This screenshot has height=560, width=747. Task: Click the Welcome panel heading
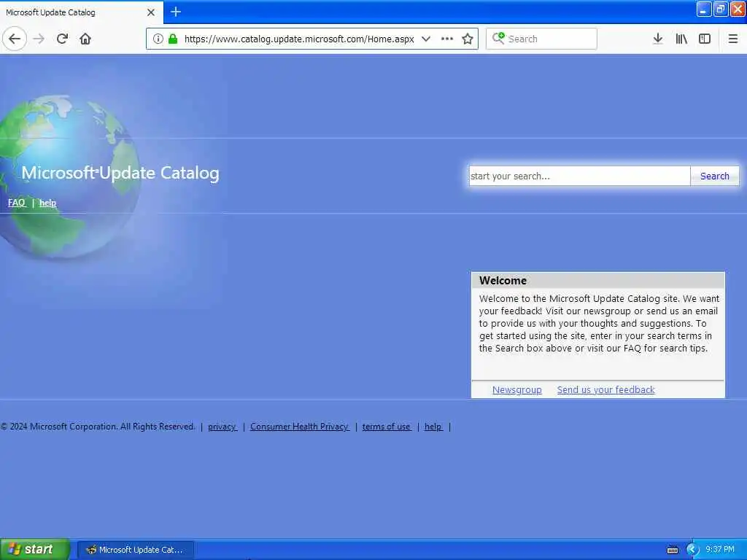(x=503, y=281)
